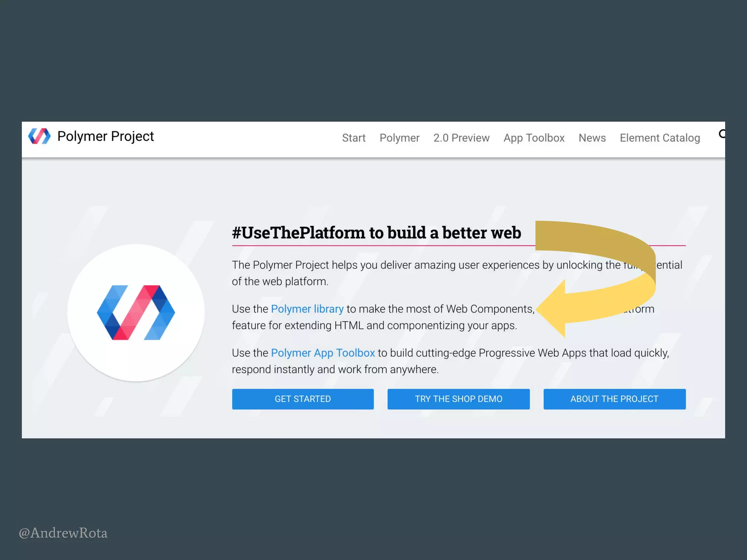Open the search icon in navigation bar
The width and height of the screenshot is (747, 560).
point(721,135)
